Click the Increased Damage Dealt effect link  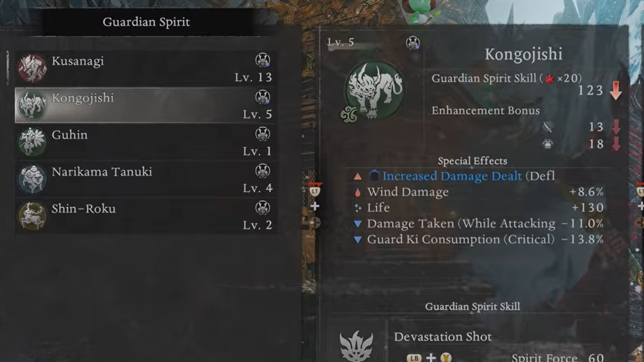pos(452,176)
